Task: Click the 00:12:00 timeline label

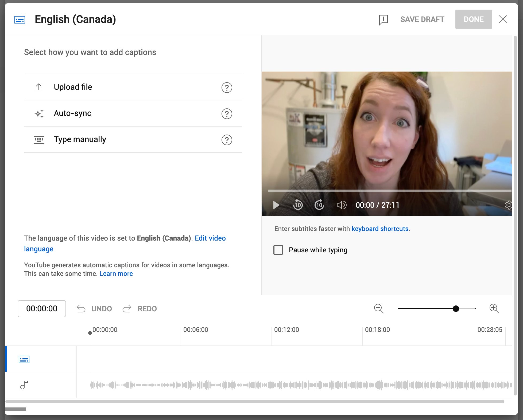Action: click(x=286, y=330)
